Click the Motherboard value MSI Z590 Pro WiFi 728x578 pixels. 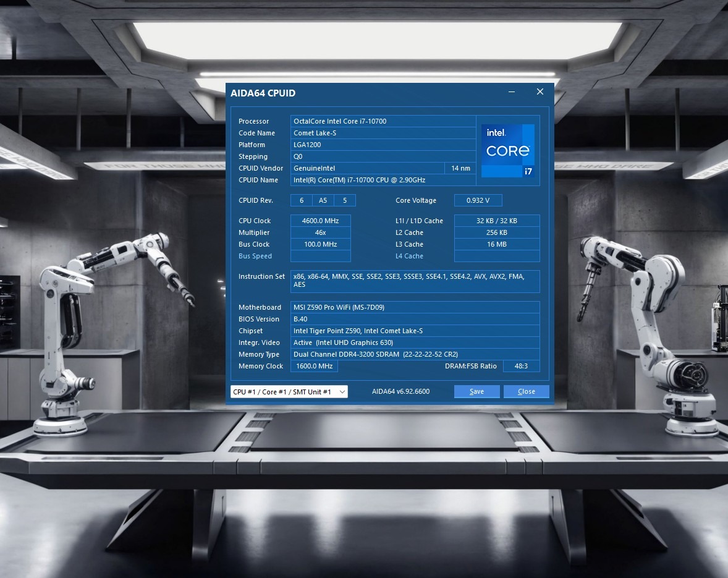pyautogui.click(x=415, y=307)
